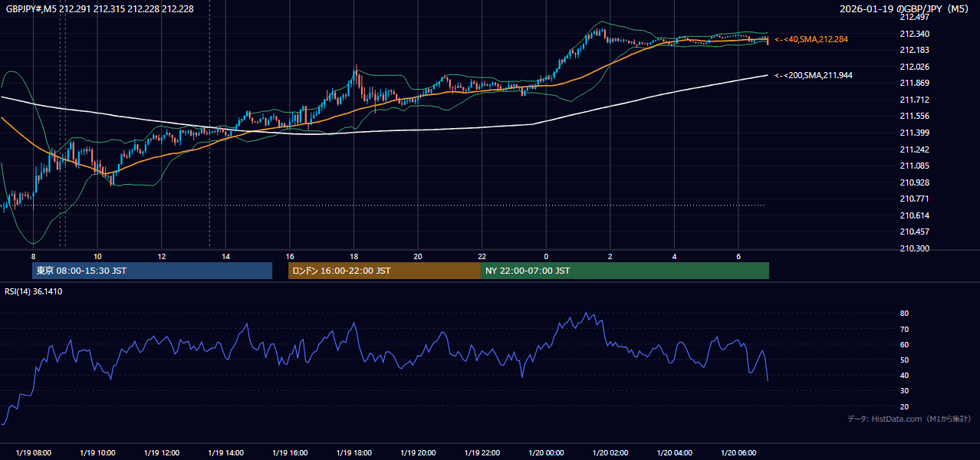Click the RSI axis level 20
The height and width of the screenshot is (460, 980).
coord(904,406)
